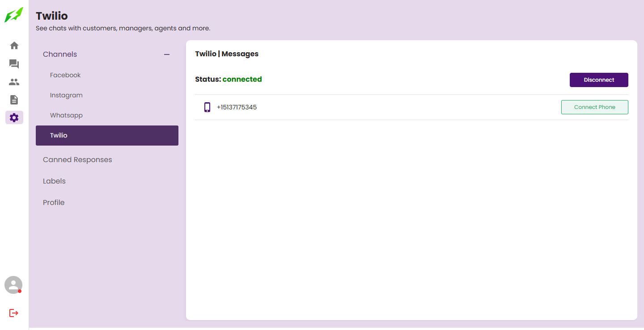The height and width of the screenshot is (330, 644).
Task: Collapse the Channels section minus icon
Action: [167, 54]
